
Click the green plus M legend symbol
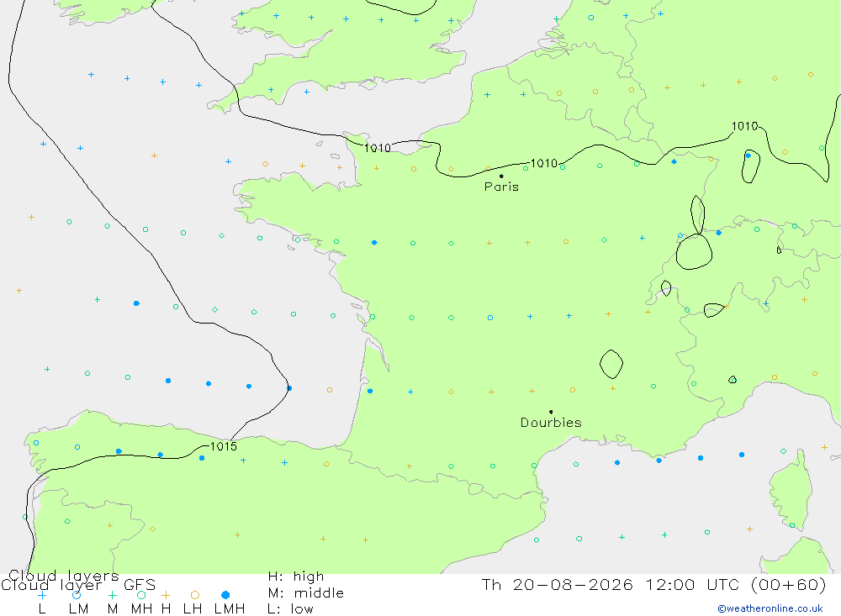click(x=112, y=595)
